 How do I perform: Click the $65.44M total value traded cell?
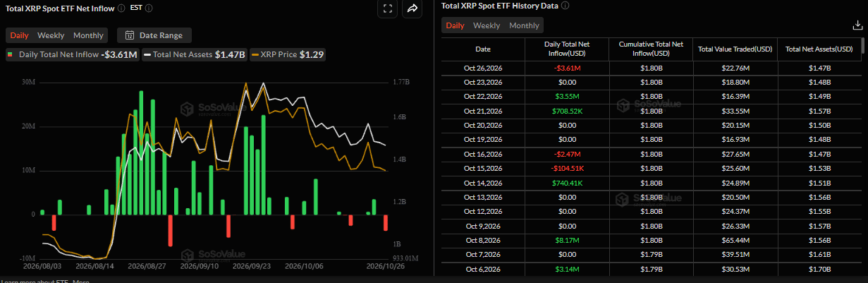tap(735, 240)
